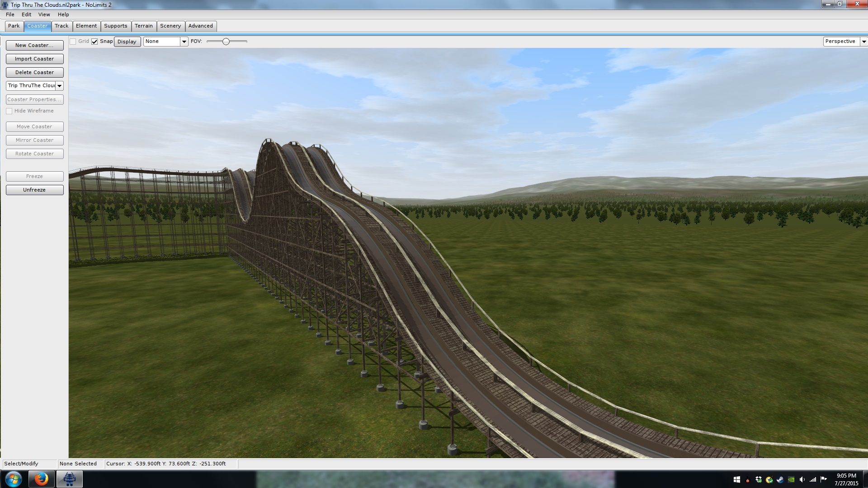
Task: Click the Dropbox tray icon
Action: (759, 479)
